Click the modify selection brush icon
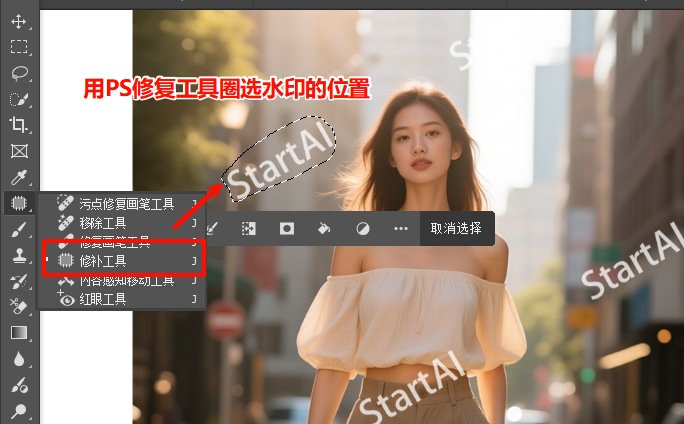Image resolution: width=684 pixels, height=424 pixels. pos(212,228)
